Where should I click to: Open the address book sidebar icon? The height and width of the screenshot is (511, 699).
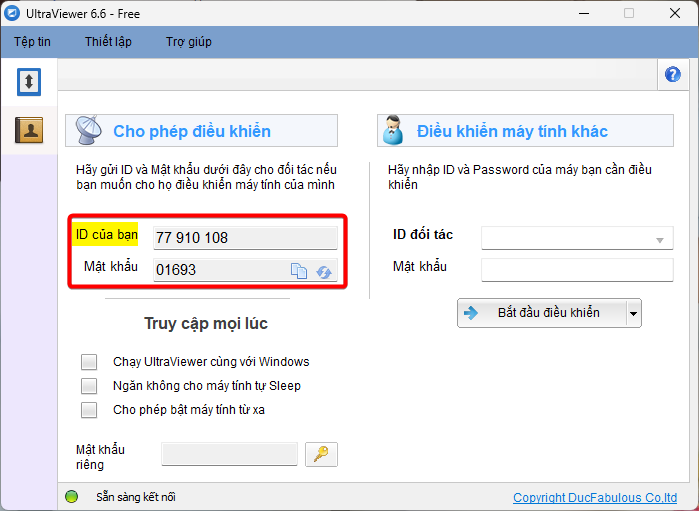(29, 129)
